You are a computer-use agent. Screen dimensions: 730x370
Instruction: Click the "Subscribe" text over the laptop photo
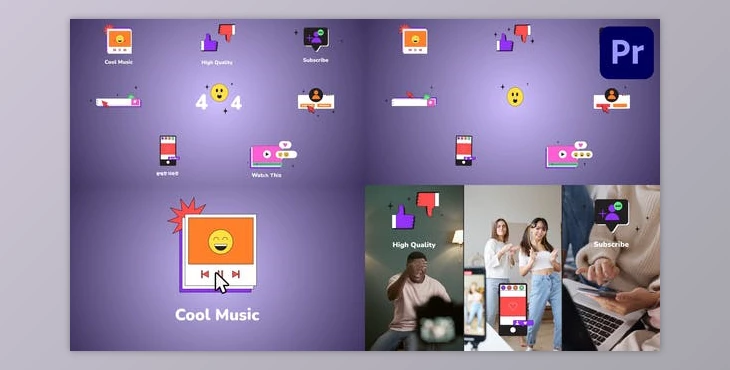click(x=611, y=244)
